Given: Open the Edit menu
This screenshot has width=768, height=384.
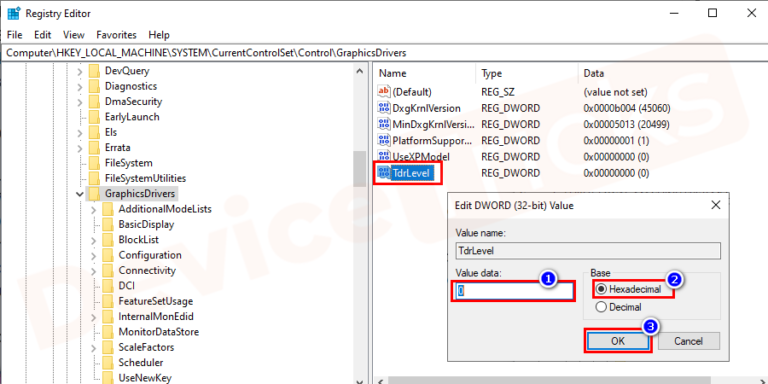Looking at the screenshot, I should [43, 35].
